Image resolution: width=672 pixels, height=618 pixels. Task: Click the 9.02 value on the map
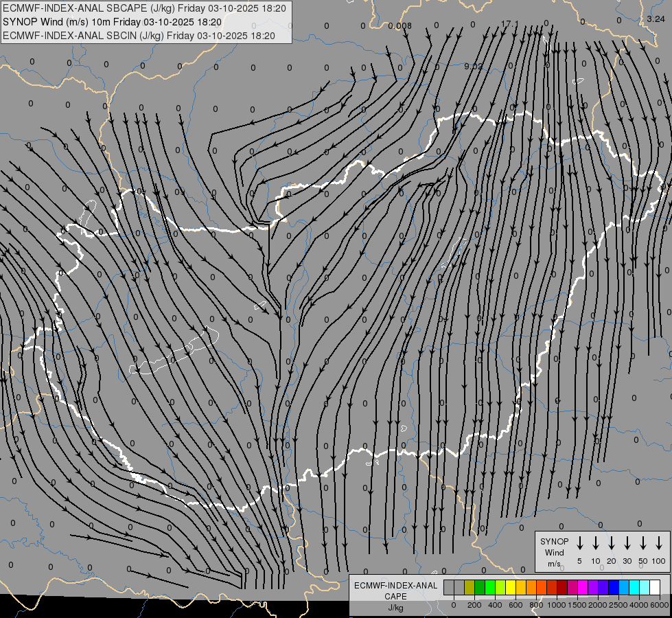point(473,67)
